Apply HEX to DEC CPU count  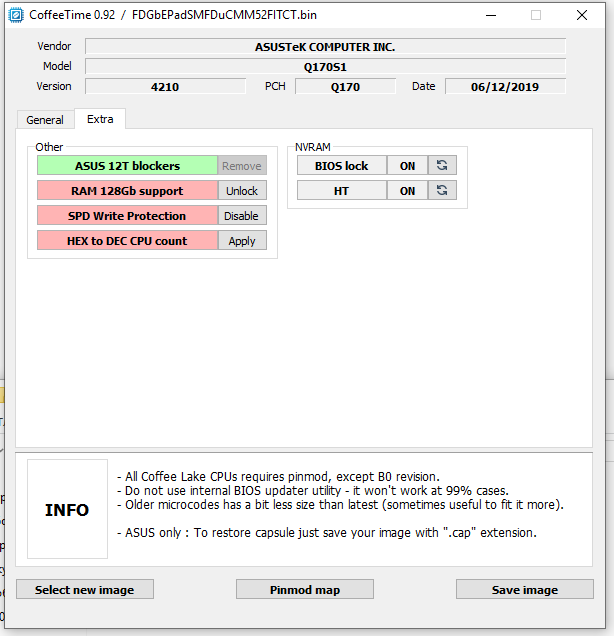[x=242, y=241]
